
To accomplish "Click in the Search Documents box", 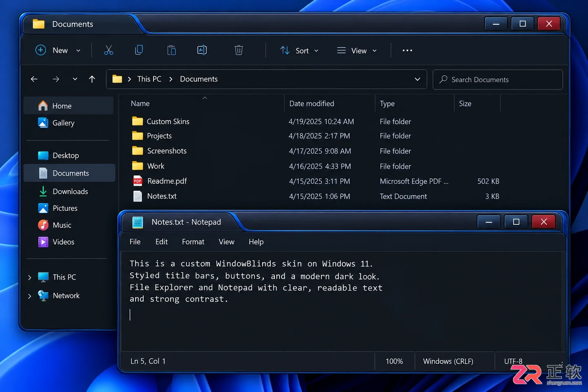I will tap(498, 80).
